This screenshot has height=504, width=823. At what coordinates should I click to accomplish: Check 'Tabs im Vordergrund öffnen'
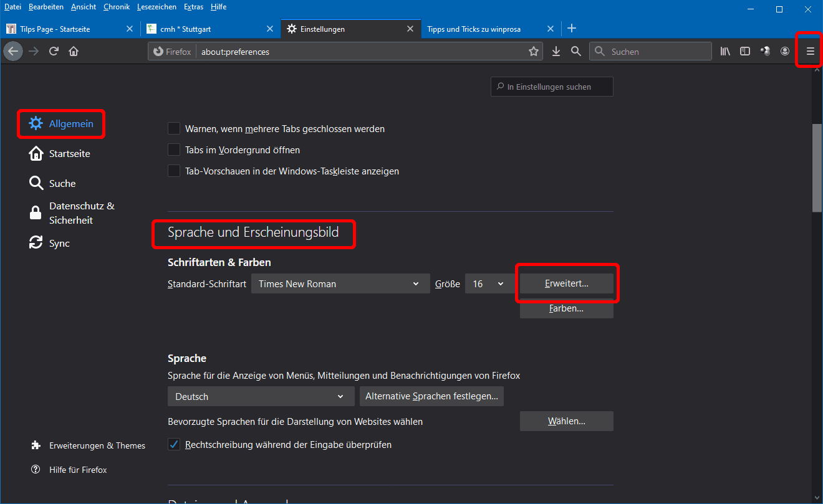pos(174,150)
